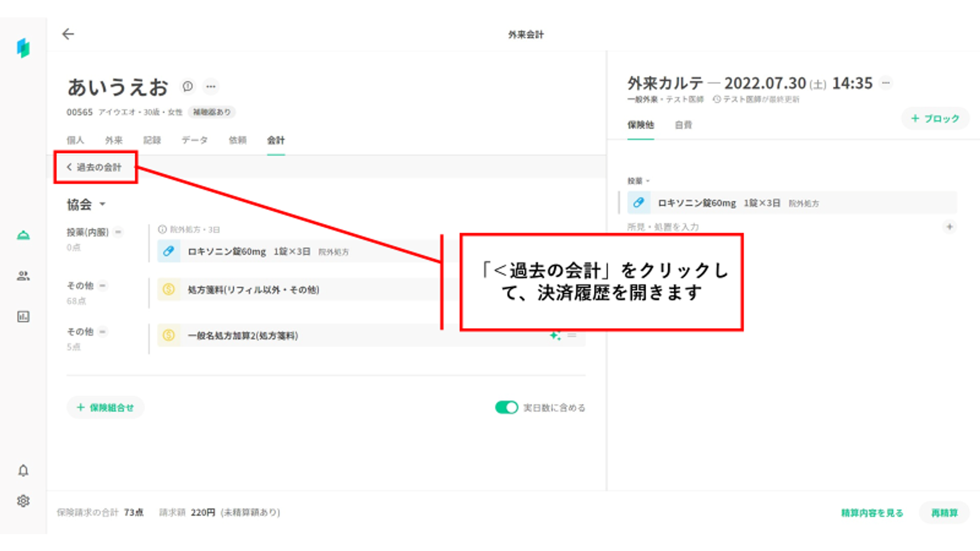Expand the 協会 insurance dropdown
Image resolution: width=980 pixels, height=551 pixels.
point(102,204)
